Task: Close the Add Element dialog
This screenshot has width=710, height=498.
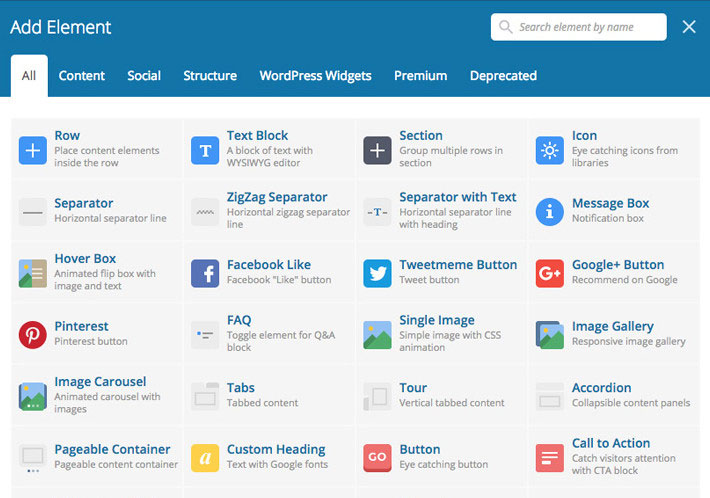Action: point(689,27)
